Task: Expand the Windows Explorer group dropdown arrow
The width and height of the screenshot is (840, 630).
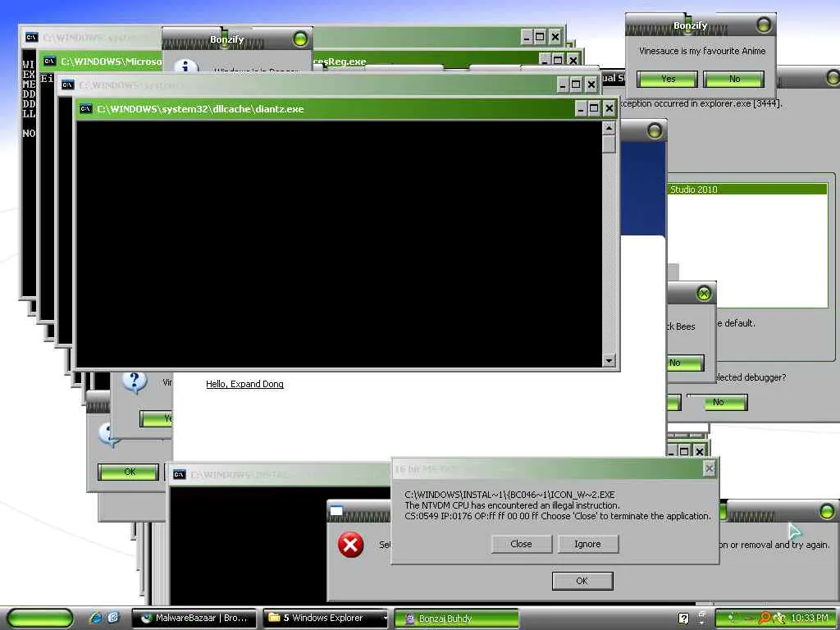Action: click(x=386, y=619)
